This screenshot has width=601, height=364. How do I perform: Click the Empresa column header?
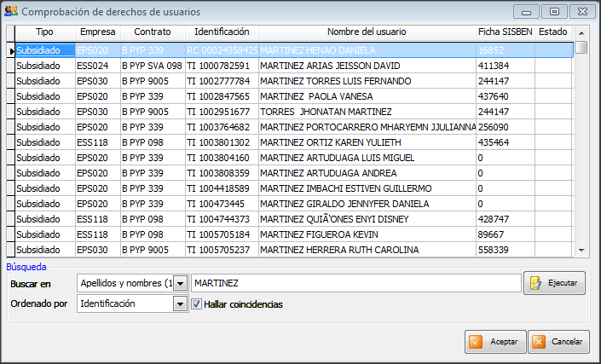98,32
